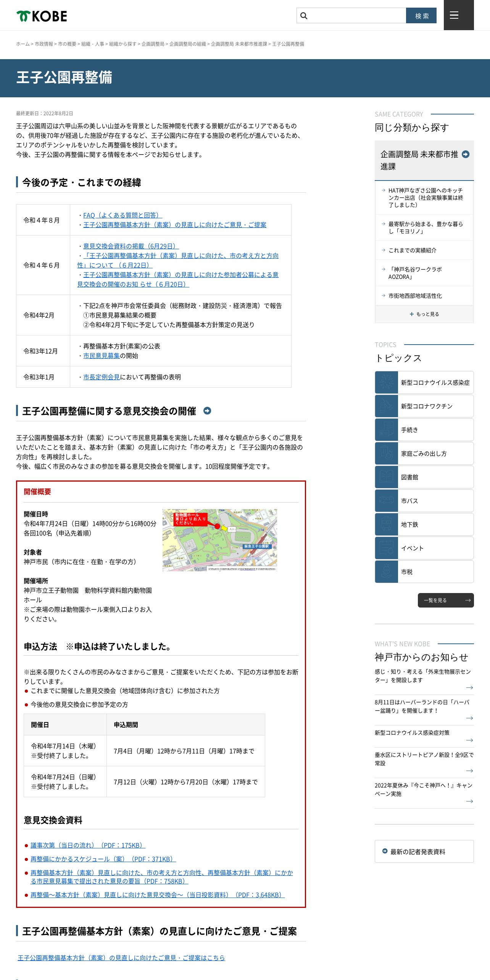This screenshot has width=490, height=980.
Task: Open ご意見・ご提案はこちら link
Action: [121, 958]
